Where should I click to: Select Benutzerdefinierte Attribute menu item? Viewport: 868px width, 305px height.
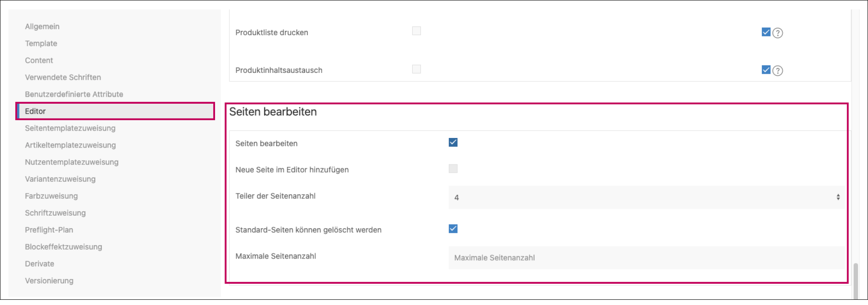[74, 94]
